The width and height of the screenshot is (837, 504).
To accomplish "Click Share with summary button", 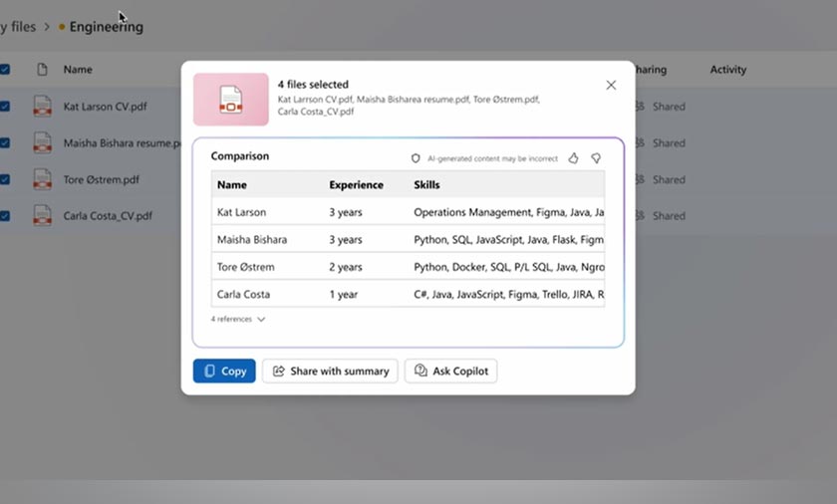I will (x=330, y=372).
